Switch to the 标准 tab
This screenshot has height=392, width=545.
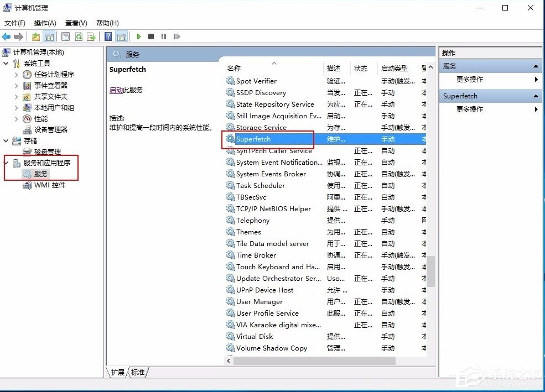click(137, 372)
